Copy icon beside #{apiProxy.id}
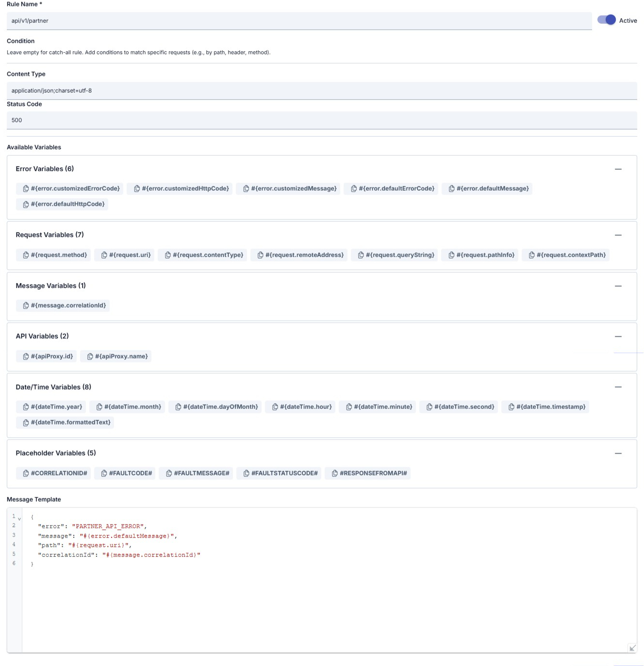The image size is (644, 666). (x=26, y=357)
